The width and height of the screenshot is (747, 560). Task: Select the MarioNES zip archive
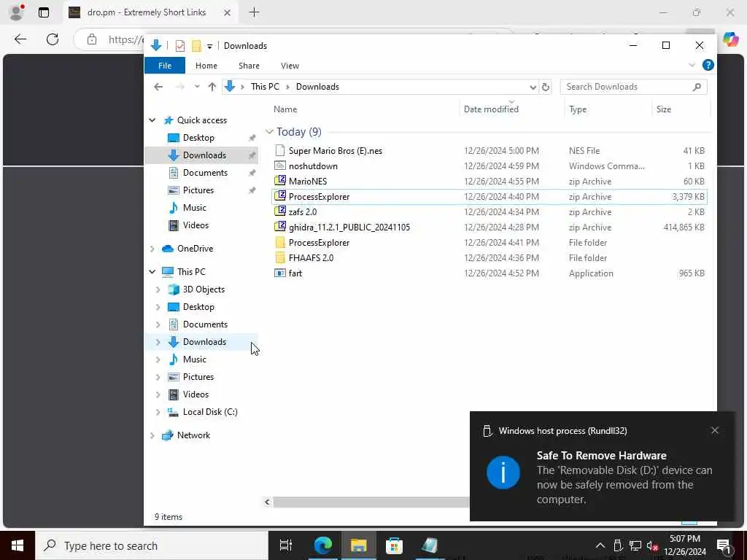coord(308,182)
